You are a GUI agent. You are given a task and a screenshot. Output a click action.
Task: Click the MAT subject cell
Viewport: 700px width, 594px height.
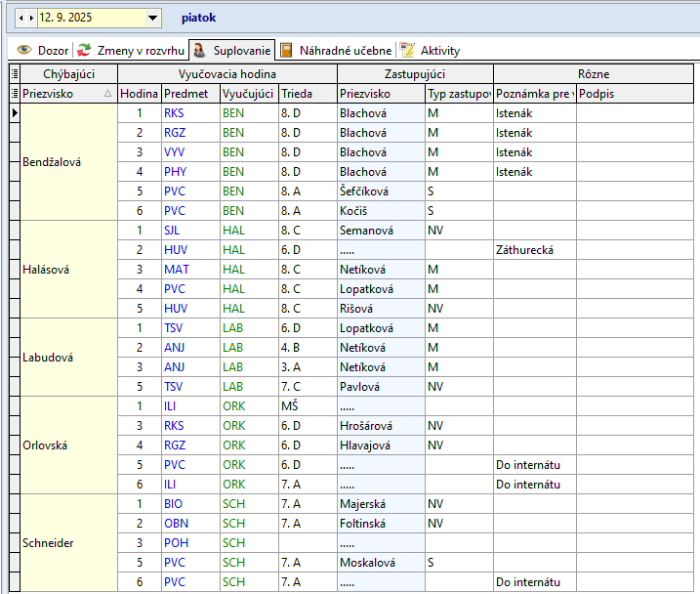[191, 270]
